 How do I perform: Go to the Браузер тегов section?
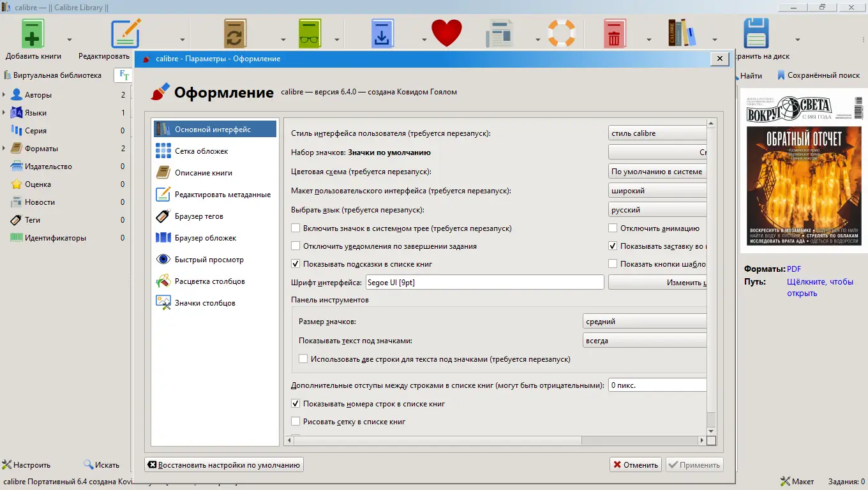215,216
